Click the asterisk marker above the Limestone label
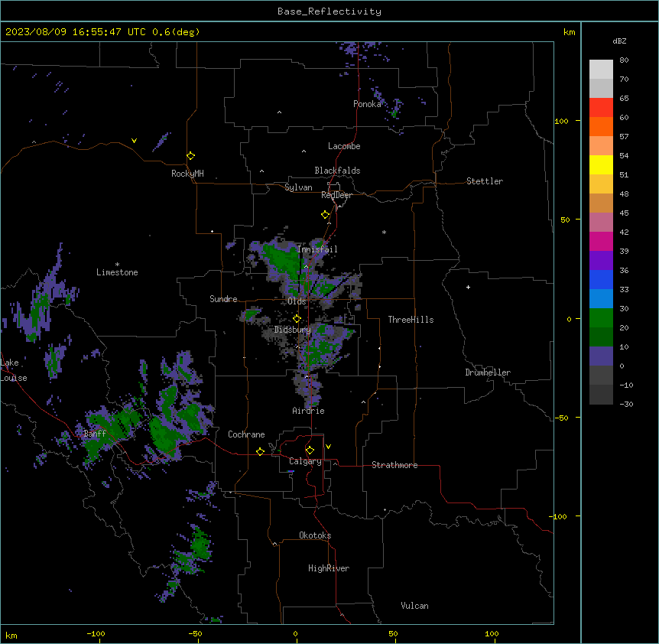Screen dimensions: 659x644 [117, 264]
